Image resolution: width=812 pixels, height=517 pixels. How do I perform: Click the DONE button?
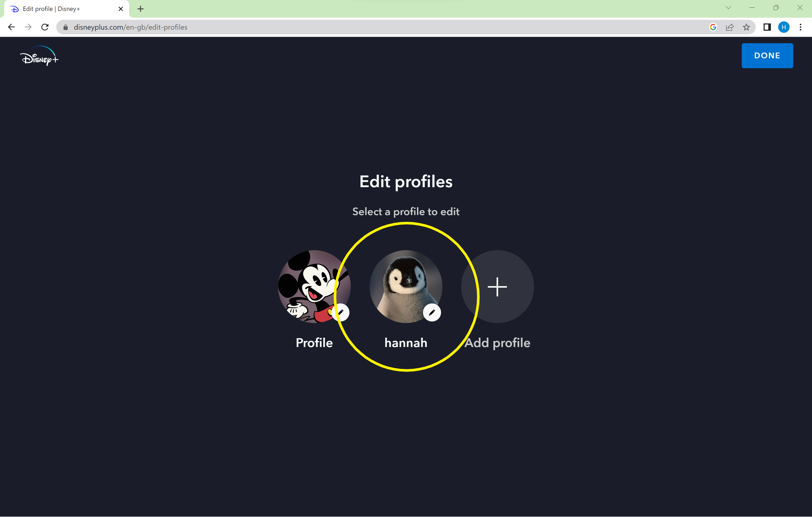[x=767, y=56]
